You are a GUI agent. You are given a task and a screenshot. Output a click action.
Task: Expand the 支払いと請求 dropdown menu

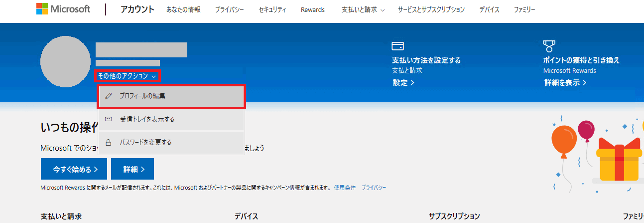click(x=363, y=10)
